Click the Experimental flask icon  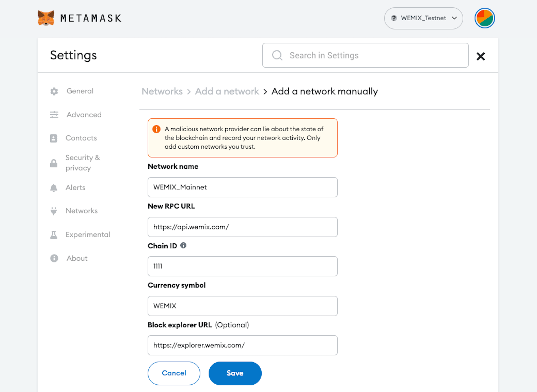[54, 235]
